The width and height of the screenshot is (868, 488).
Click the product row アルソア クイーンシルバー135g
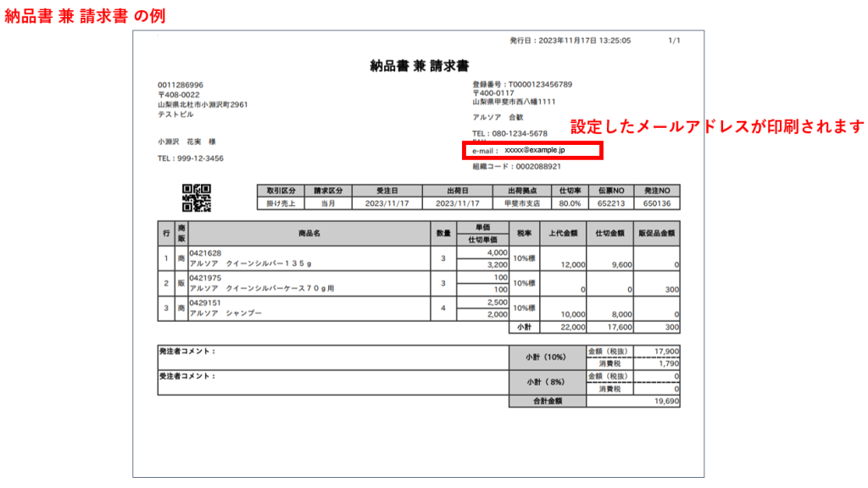click(x=262, y=264)
